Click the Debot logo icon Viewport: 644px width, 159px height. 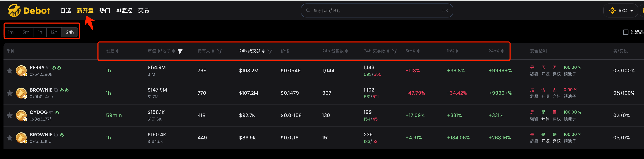coord(14,10)
